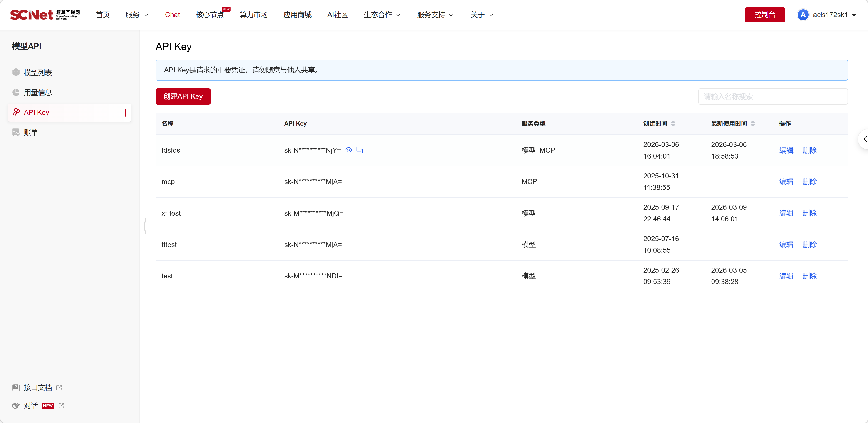This screenshot has width=868, height=423.
Task: Open the conversation external link icon
Action: [x=61, y=405]
